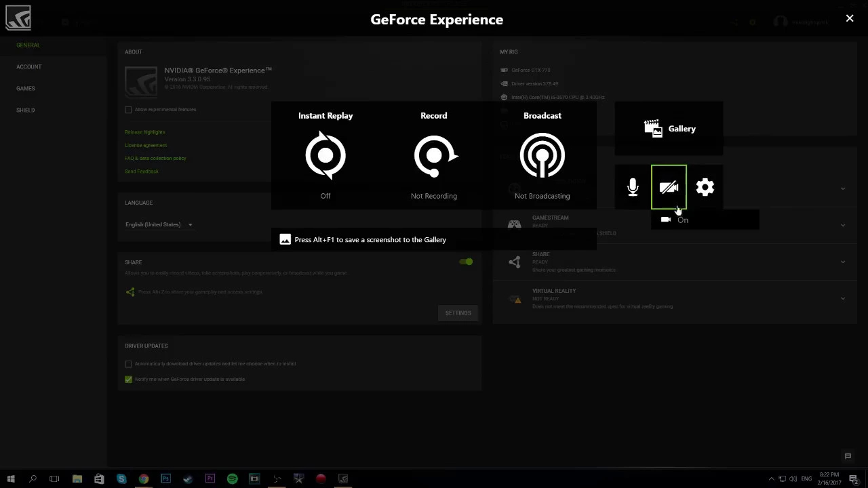Image resolution: width=868 pixels, height=488 pixels.
Task: Open Spotify from the taskbar
Action: click(x=232, y=479)
